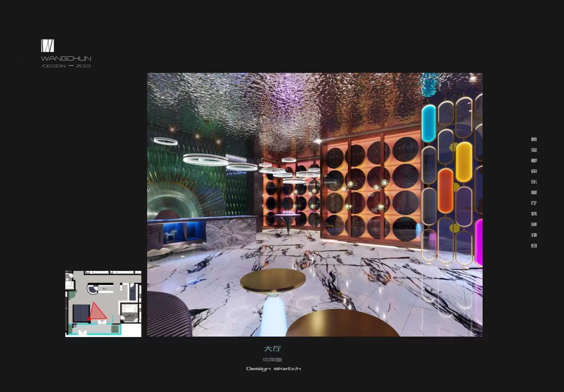The height and width of the screenshot is (392, 564).
Task: Pick the yellow capsule light panel
Action: [464, 161]
